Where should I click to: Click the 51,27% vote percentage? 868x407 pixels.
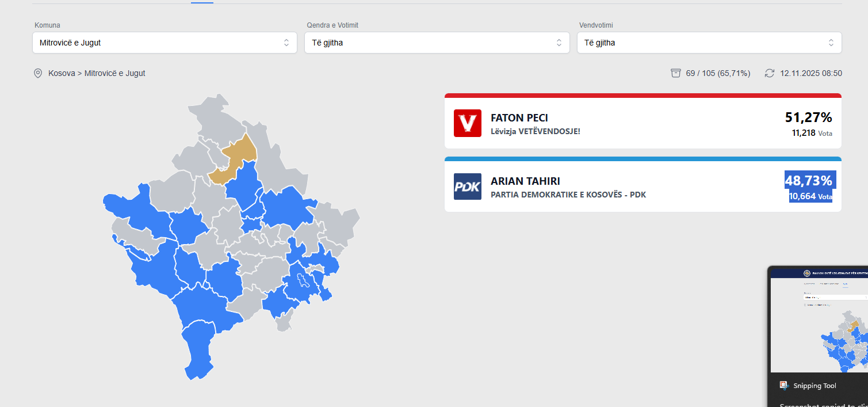tap(808, 117)
